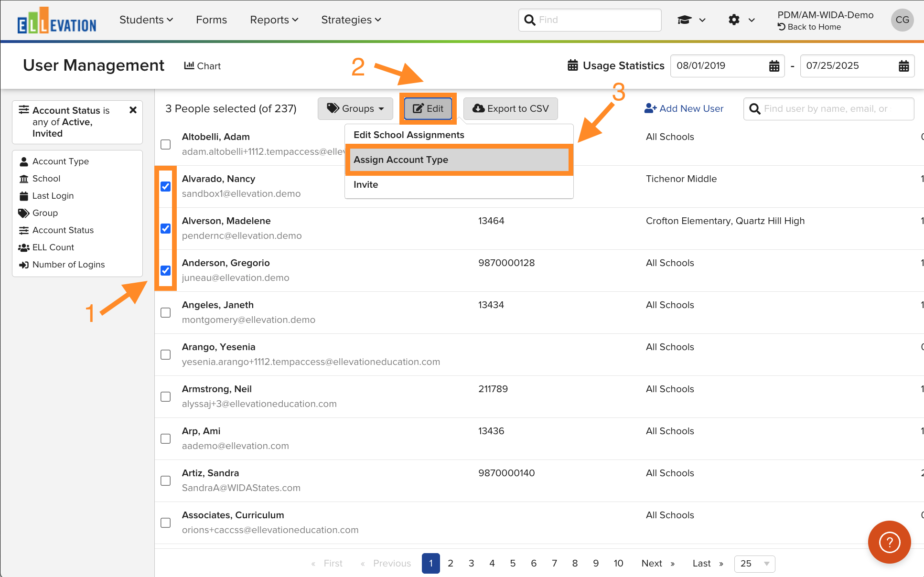Tick the Arp, Ami checkbox
This screenshot has height=577, width=924.
tap(166, 438)
